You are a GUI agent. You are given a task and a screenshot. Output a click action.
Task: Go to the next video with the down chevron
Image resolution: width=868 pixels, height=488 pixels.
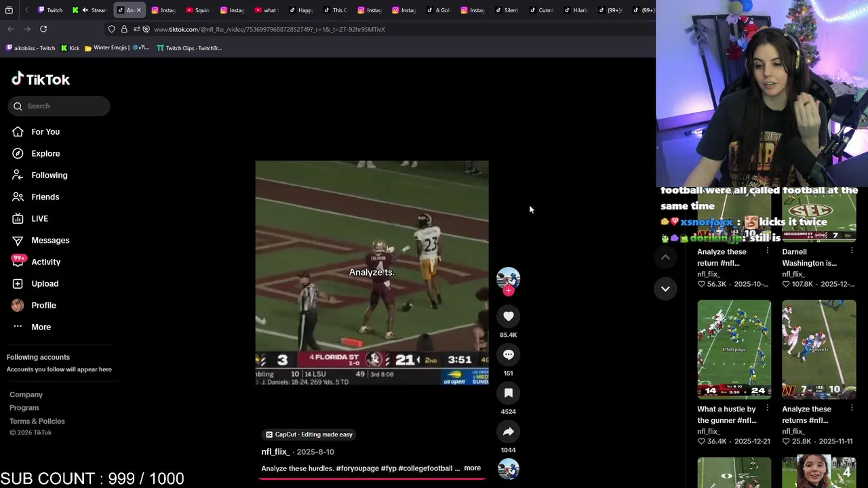[x=665, y=289]
